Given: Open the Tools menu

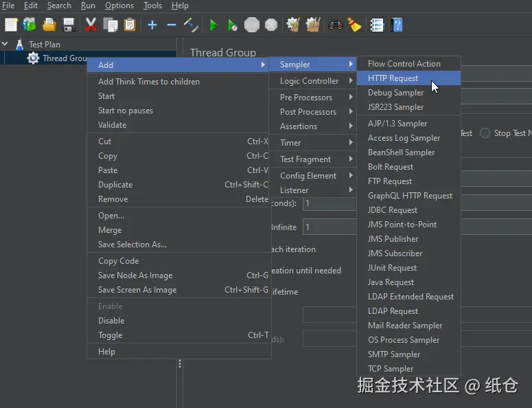Looking at the screenshot, I should pyautogui.click(x=152, y=5).
